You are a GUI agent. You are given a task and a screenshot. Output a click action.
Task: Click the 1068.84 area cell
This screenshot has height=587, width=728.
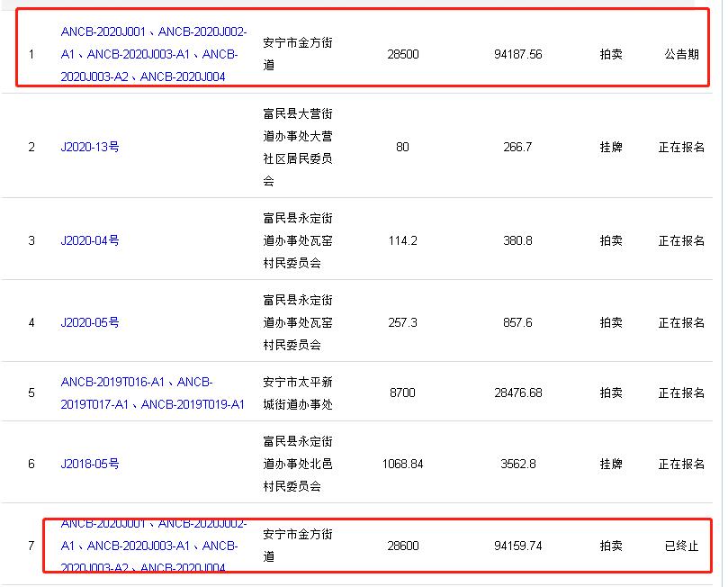tap(402, 464)
